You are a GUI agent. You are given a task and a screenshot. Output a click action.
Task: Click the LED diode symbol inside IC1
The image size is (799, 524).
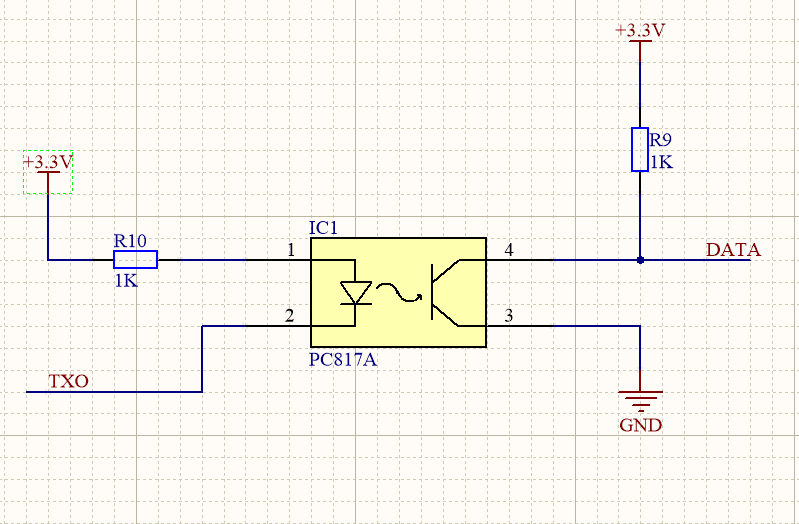355,292
